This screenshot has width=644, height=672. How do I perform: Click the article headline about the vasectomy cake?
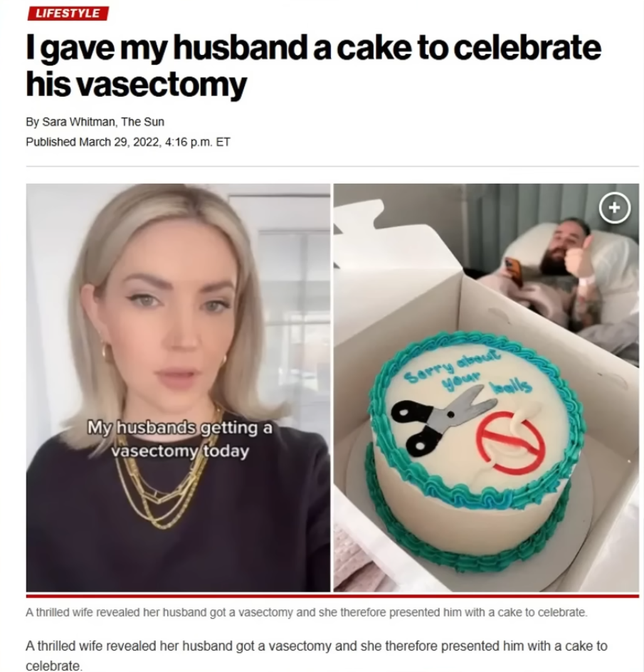[x=313, y=65]
